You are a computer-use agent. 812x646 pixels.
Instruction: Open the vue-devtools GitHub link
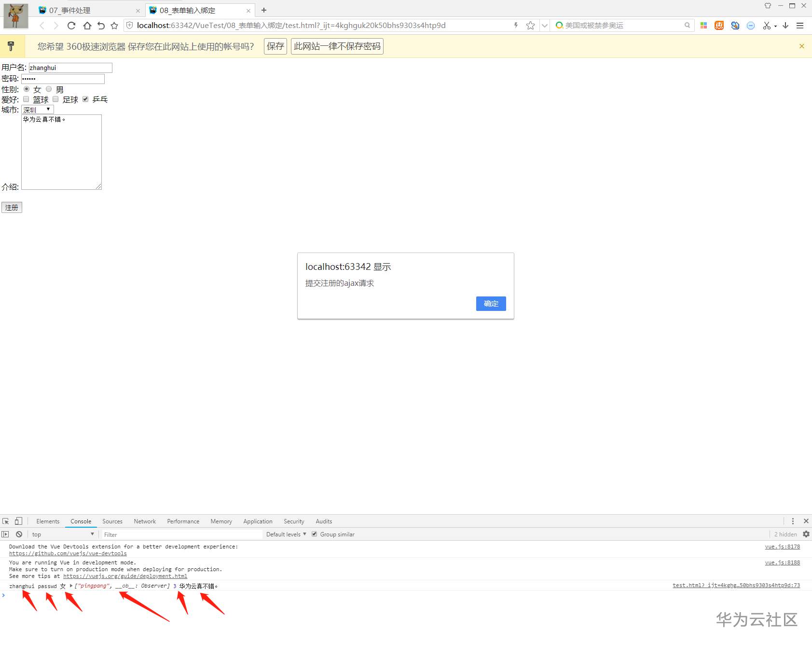[68, 554]
